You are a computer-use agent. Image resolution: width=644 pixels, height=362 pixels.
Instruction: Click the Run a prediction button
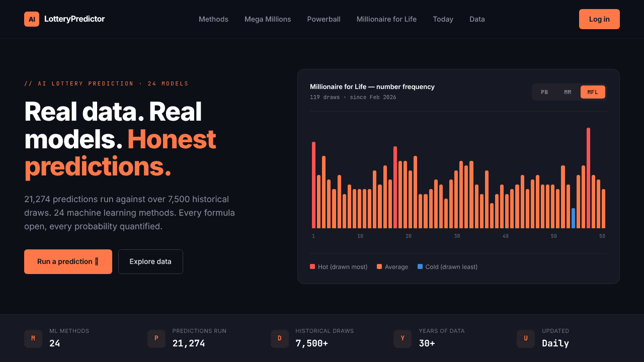(x=68, y=261)
